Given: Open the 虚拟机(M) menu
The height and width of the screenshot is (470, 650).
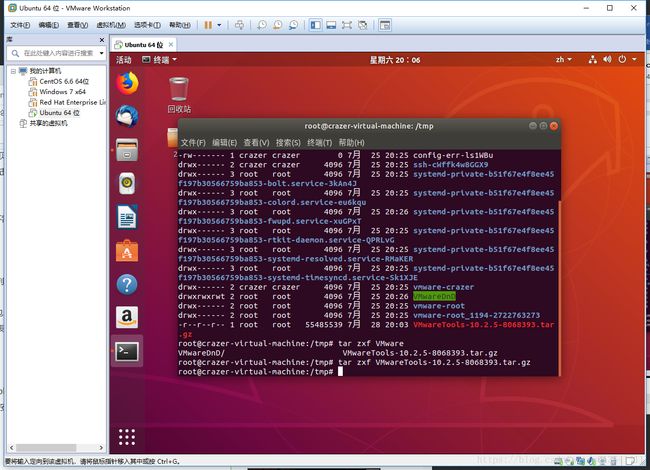Looking at the screenshot, I should (x=111, y=25).
